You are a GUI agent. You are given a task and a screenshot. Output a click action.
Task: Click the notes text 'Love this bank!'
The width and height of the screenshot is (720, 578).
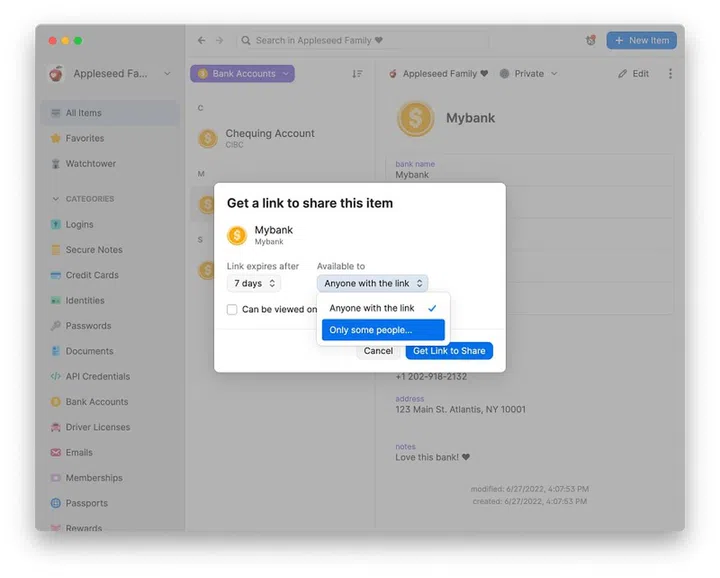point(432,457)
